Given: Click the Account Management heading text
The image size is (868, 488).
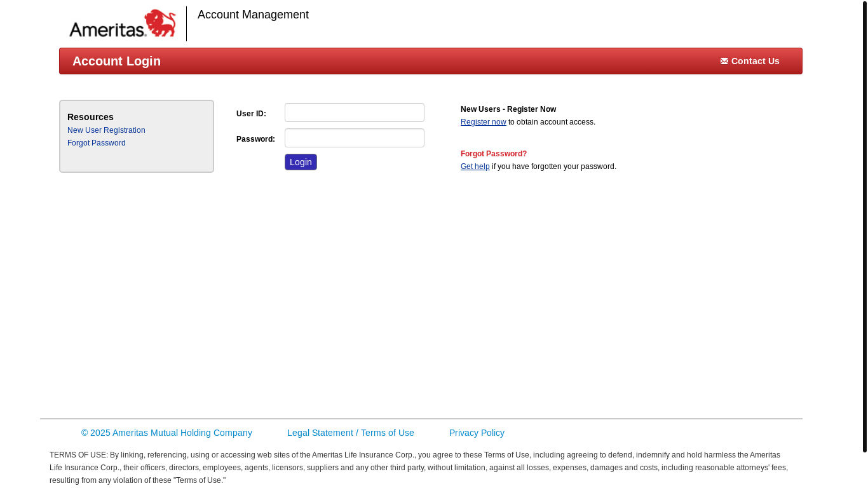Looking at the screenshot, I should [253, 15].
